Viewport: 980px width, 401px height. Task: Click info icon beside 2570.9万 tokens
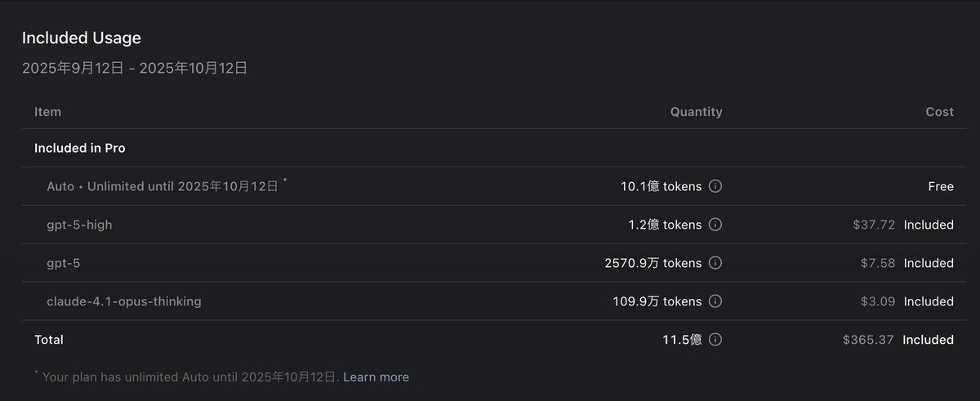pos(715,263)
